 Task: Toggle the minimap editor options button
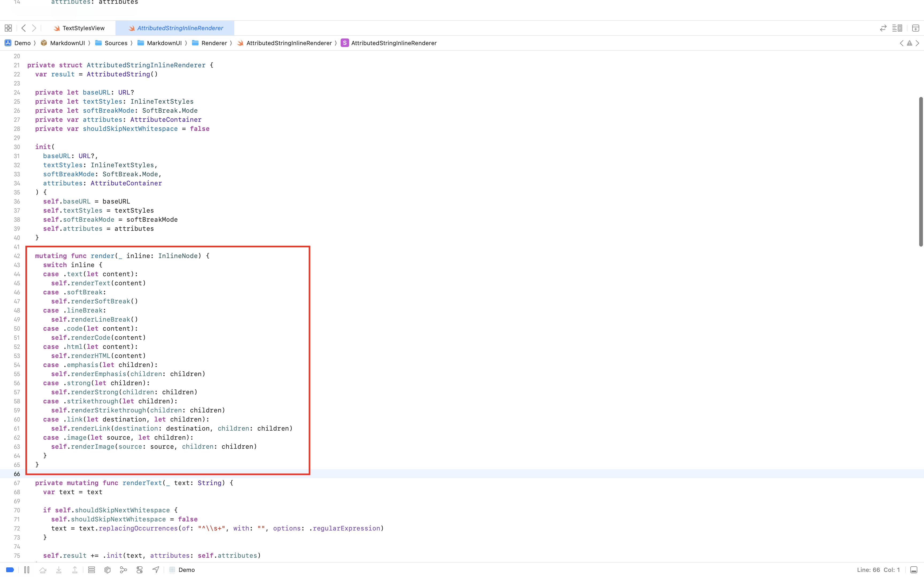pyautogui.click(x=897, y=28)
